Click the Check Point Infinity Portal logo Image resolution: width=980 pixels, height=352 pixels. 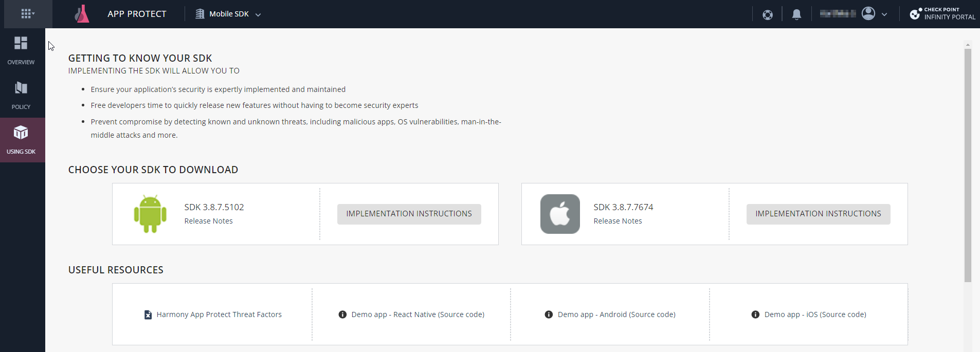(x=942, y=14)
